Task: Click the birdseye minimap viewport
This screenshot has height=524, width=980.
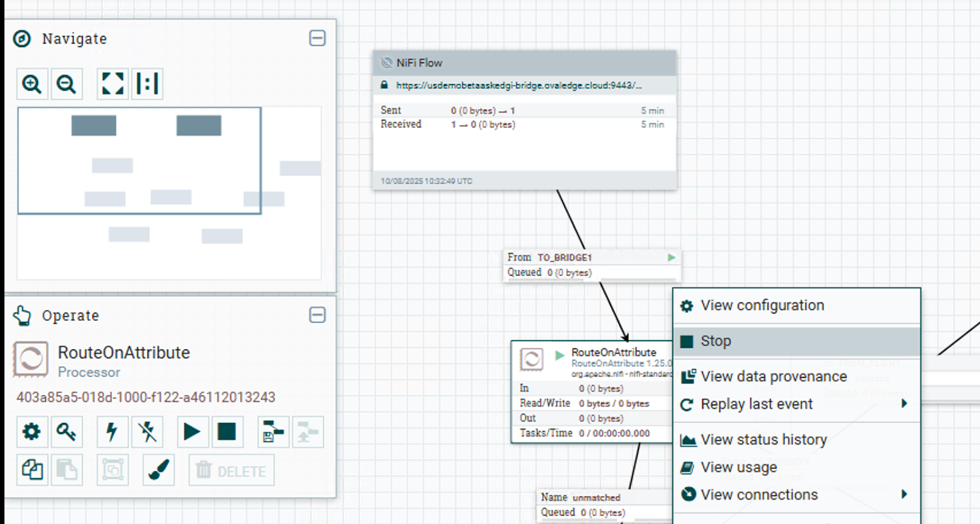Action: [x=139, y=161]
